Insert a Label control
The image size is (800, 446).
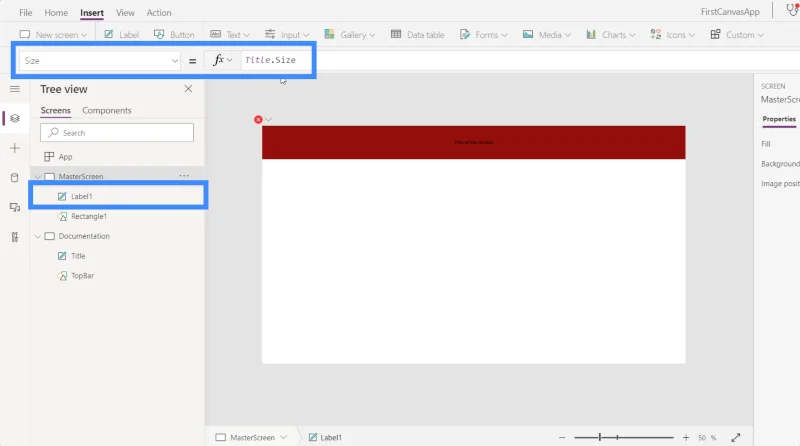point(121,35)
